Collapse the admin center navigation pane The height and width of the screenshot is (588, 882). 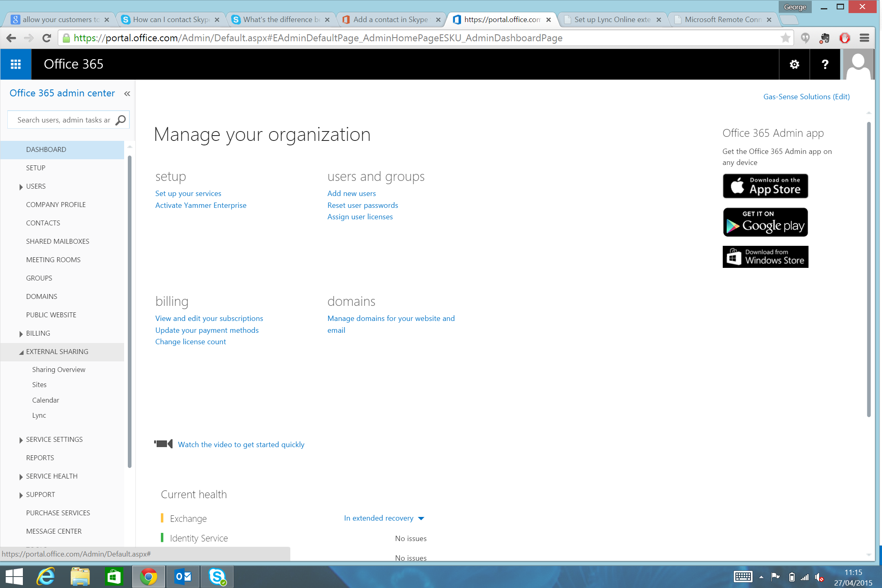(127, 94)
